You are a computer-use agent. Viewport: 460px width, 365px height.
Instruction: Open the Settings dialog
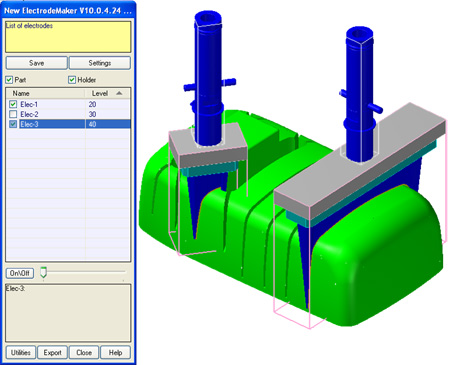click(100, 63)
